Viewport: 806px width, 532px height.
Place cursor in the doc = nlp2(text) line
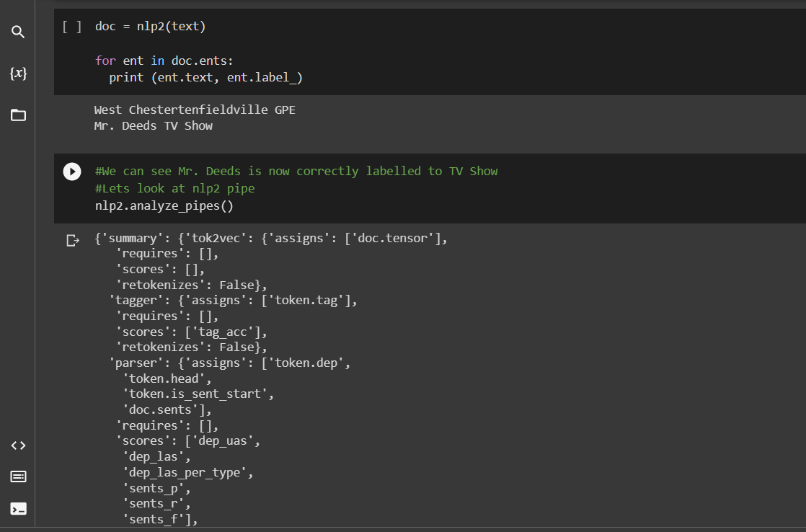pos(150,26)
